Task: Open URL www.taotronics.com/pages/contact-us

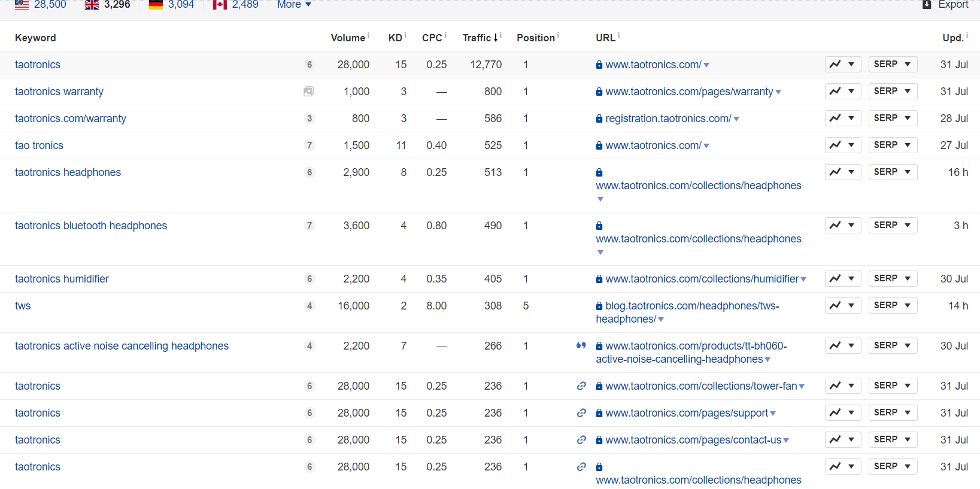Action: (693, 440)
